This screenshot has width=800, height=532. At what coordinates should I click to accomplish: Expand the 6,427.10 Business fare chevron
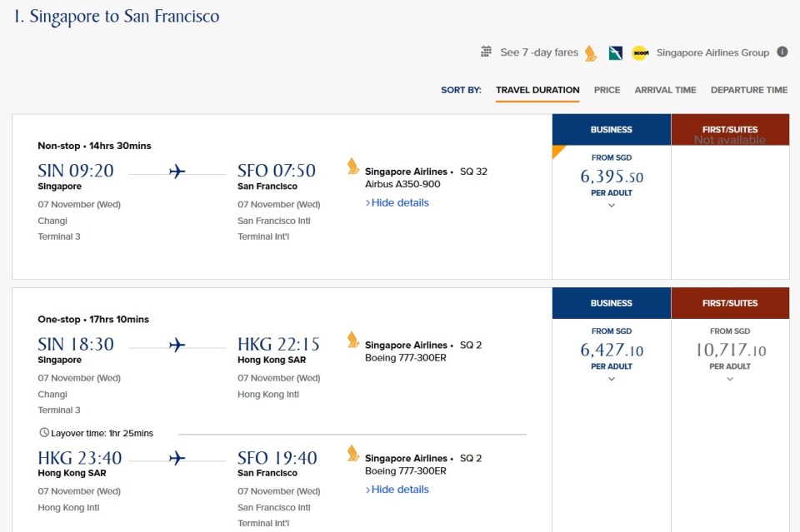612,379
